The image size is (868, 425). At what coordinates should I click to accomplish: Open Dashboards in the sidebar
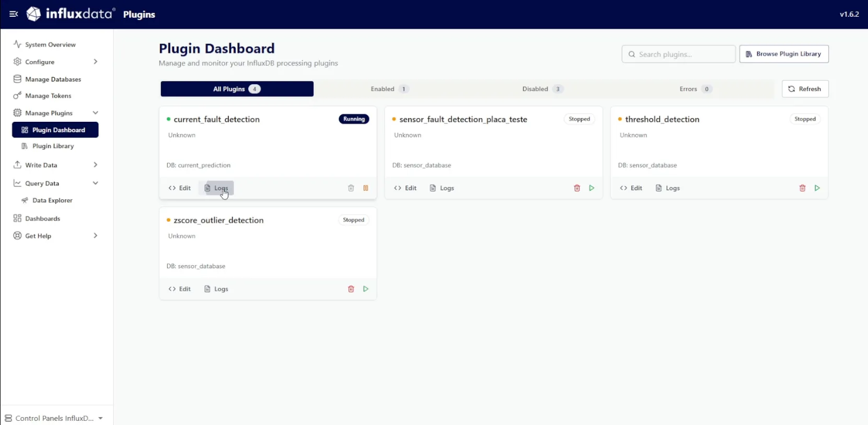pos(42,219)
